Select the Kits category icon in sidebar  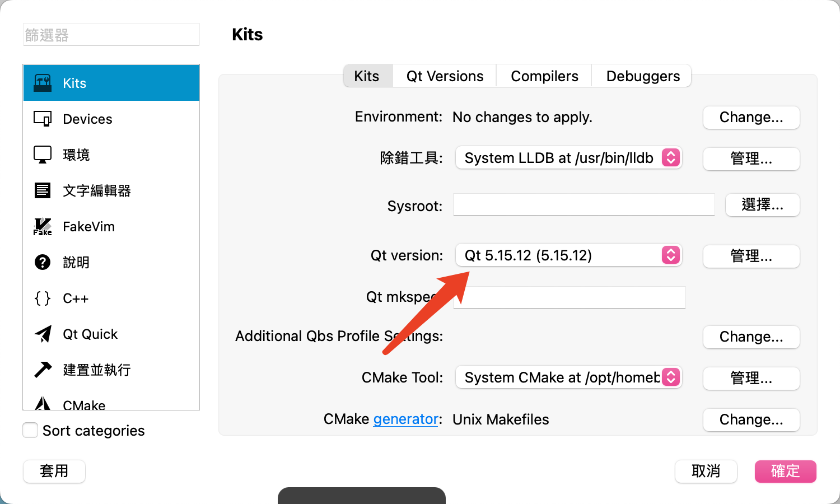click(43, 83)
